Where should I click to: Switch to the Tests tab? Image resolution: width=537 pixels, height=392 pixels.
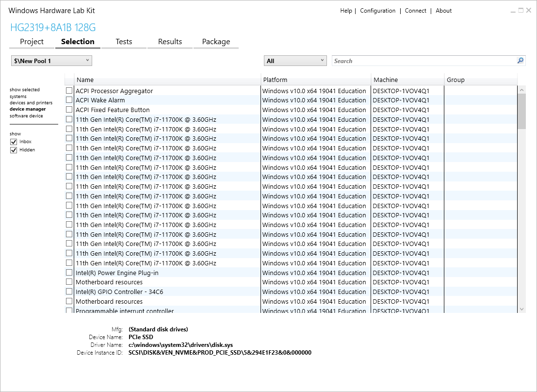[124, 41]
